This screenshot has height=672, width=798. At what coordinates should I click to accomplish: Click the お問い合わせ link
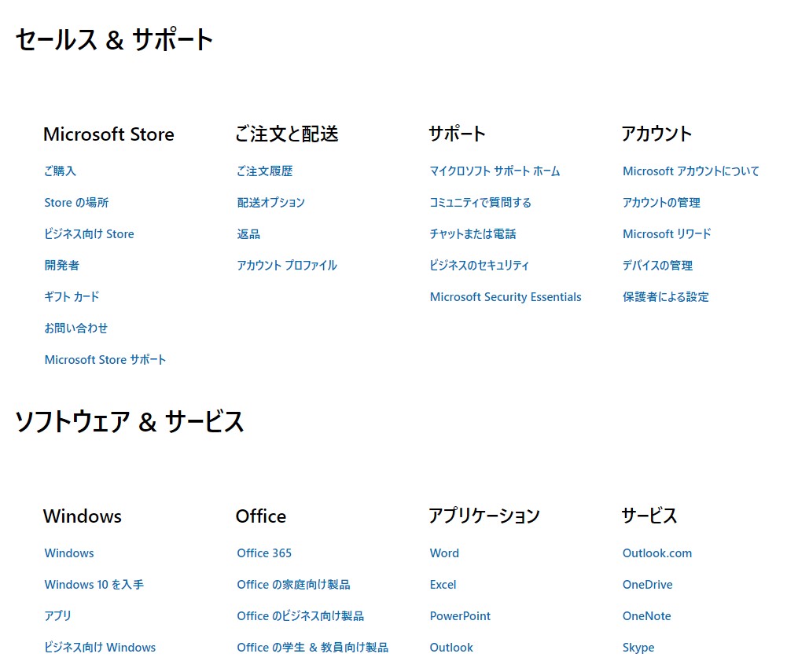75,328
